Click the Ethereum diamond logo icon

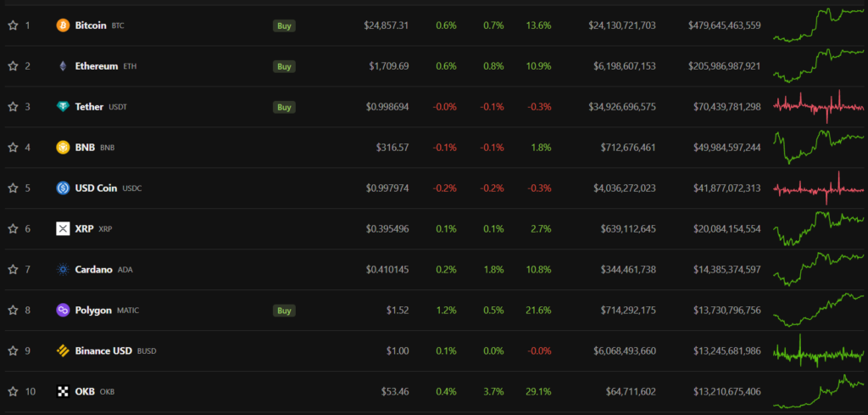[63, 66]
